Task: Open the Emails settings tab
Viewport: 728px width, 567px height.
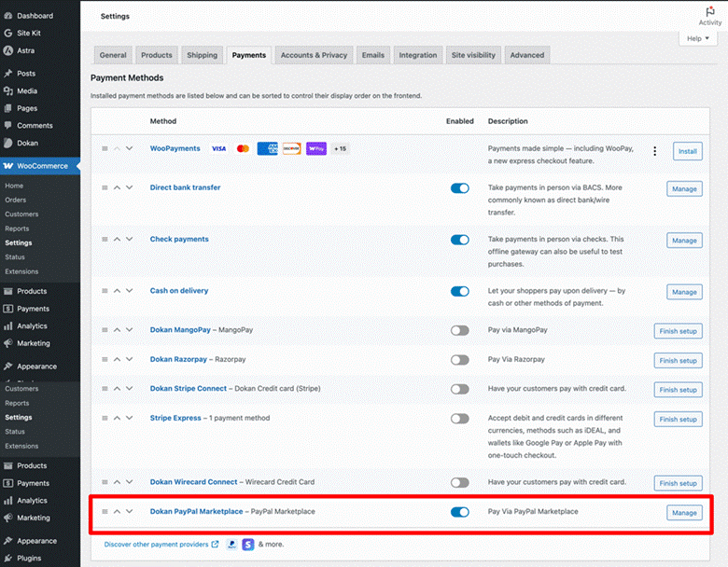Action: point(372,55)
